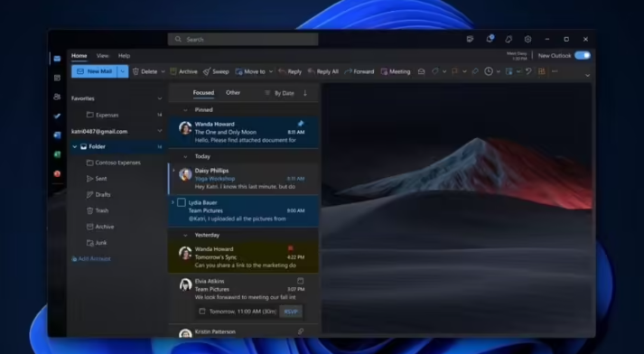This screenshot has height=354, width=644.
Task: Unpin The One and Only Moon email
Action: 301,123
